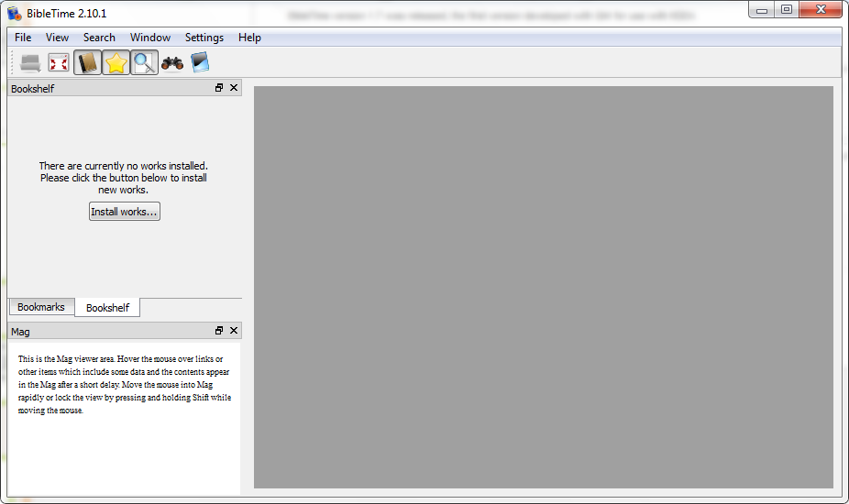The width and height of the screenshot is (849, 504).
Task: Open the Help menu
Action: pos(249,38)
